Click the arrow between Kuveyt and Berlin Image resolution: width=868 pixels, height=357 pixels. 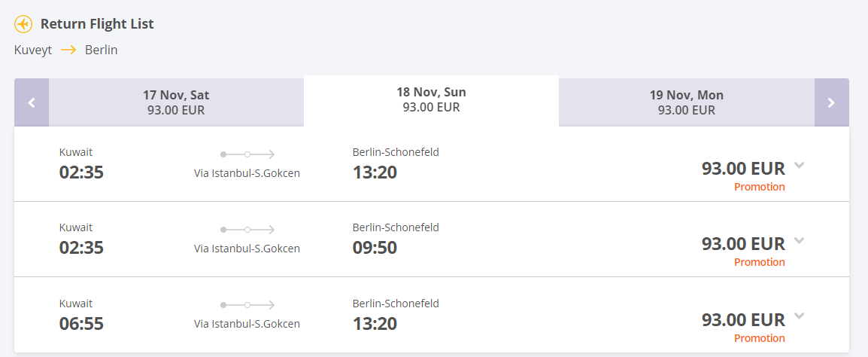click(x=68, y=50)
